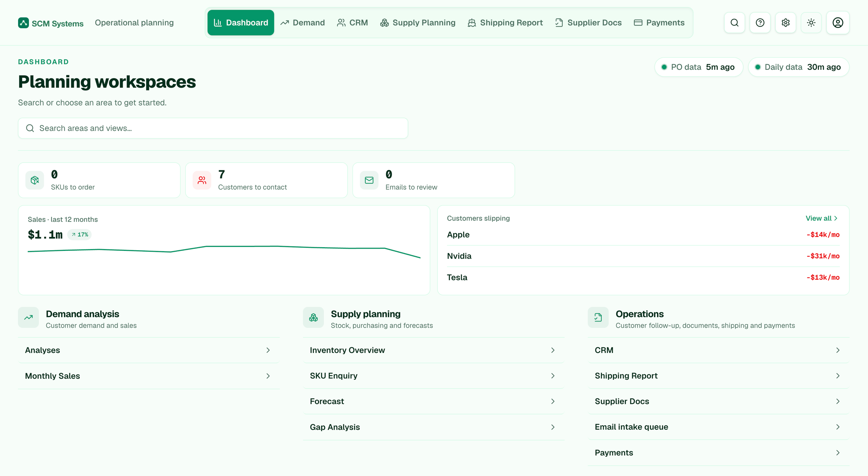The image size is (868, 476).
Task: Open the Shipping Report navigation tab
Action: point(505,23)
